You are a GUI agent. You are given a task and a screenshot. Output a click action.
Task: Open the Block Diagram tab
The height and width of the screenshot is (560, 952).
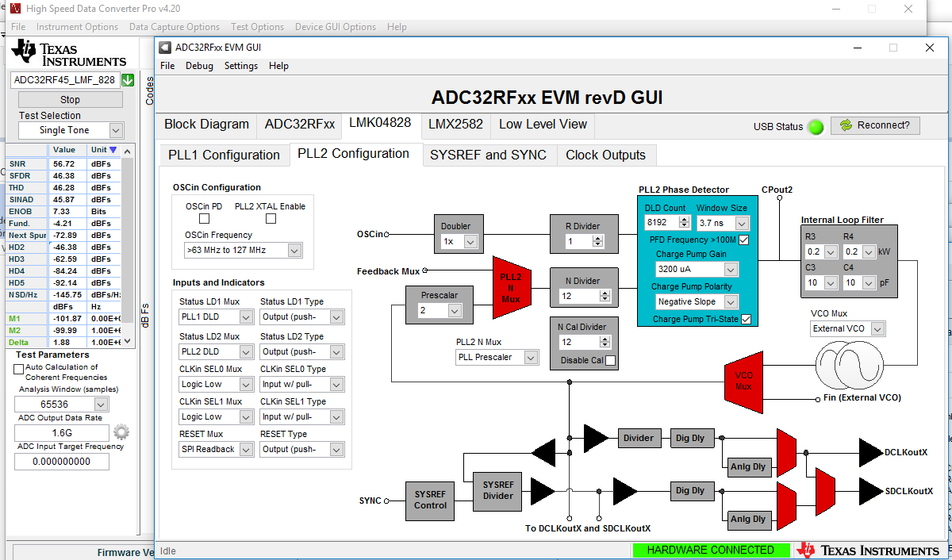pos(206,125)
